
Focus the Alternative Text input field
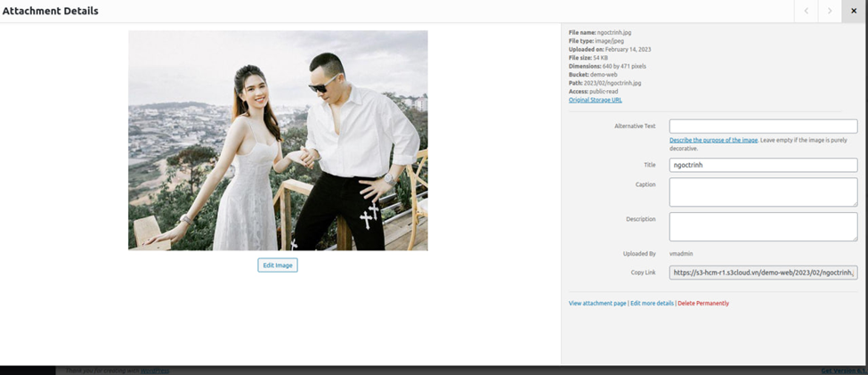pyautogui.click(x=763, y=126)
